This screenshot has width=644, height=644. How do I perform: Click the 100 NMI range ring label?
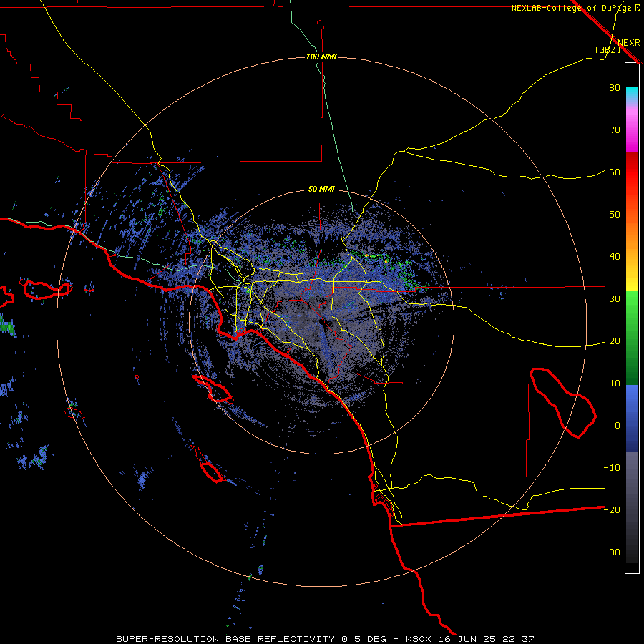321,57
